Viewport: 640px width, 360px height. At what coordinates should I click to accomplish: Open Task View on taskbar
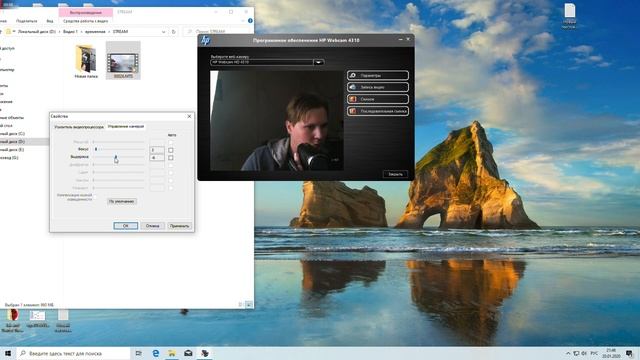tap(138, 353)
